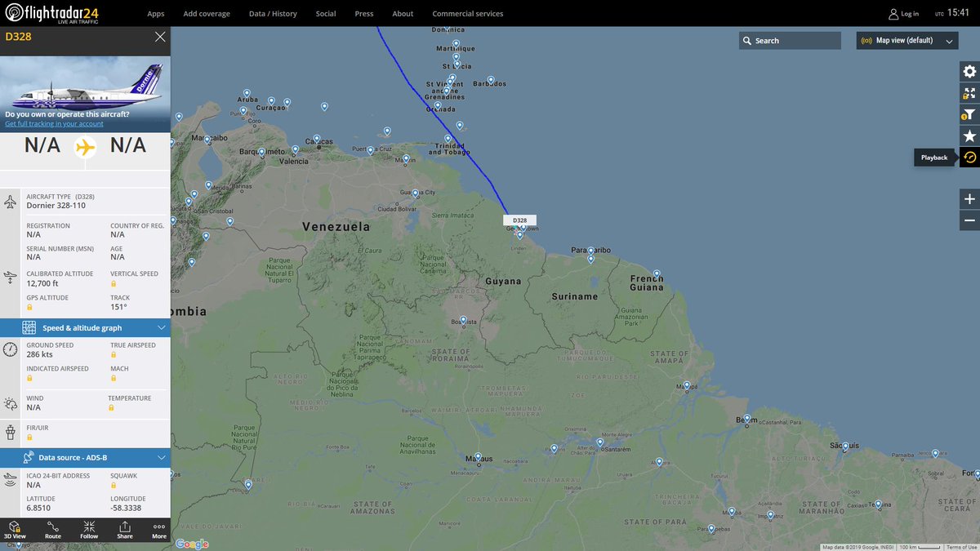Screen dimensions: 980x551
Task: Zoom in with the plus button
Action: (x=969, y=199)
